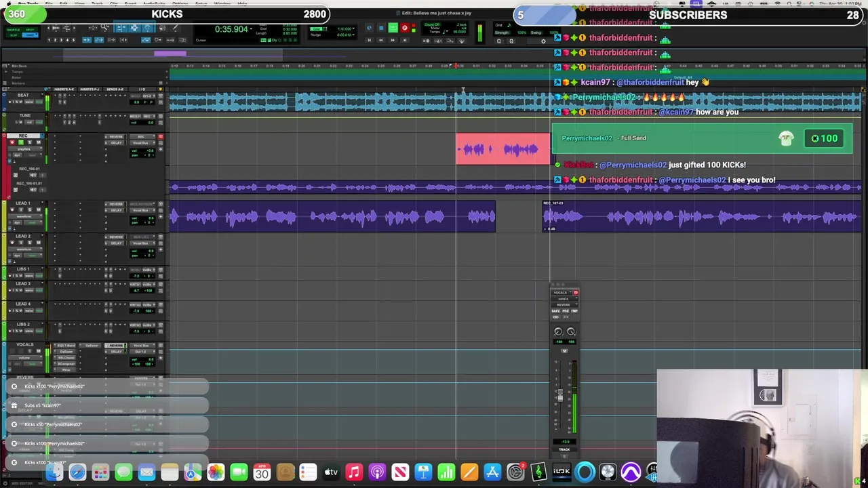Mute the VOCALS track
The height and width of the screenshot is (488, 868).
tap(39, 351)
